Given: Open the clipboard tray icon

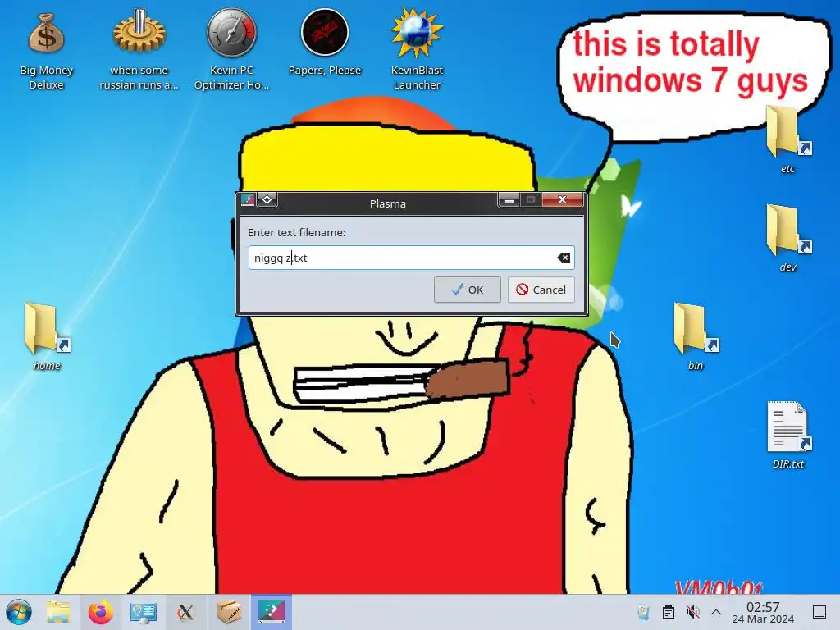Looking at the screenshot, I should (x=668, y=612).
